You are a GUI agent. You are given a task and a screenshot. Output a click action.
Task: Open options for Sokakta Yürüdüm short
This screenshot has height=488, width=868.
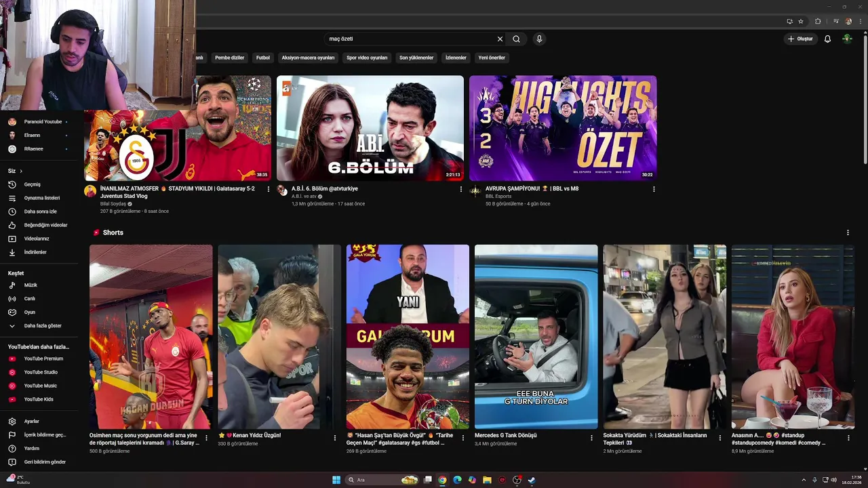point(720,438)
